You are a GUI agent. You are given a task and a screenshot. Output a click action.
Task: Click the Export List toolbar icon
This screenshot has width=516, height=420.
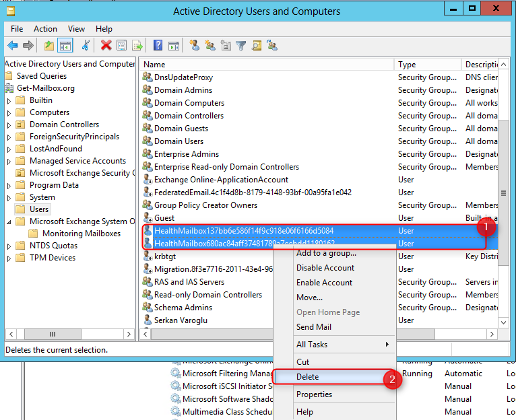pyautogui.click(x=137, y=45)
